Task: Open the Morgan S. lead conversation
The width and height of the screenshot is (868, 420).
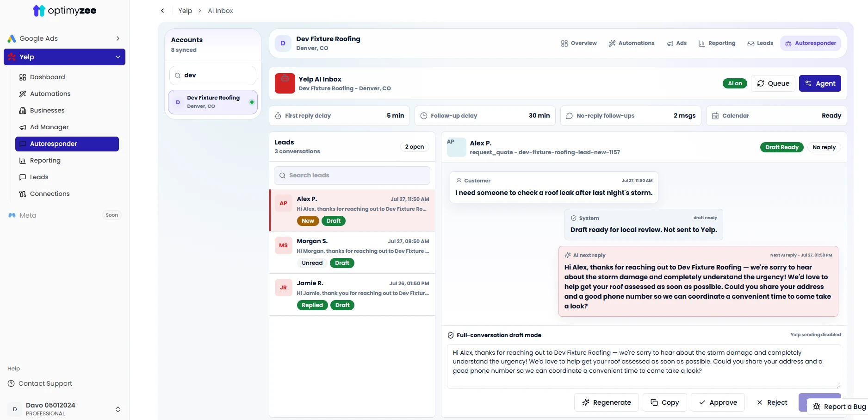Action: point(353,252)
